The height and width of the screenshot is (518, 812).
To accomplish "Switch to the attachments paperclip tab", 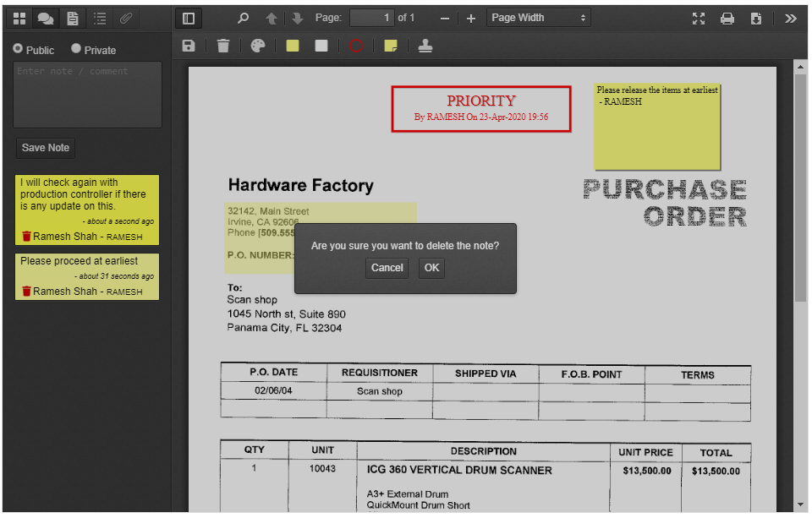I will point(125,18).
